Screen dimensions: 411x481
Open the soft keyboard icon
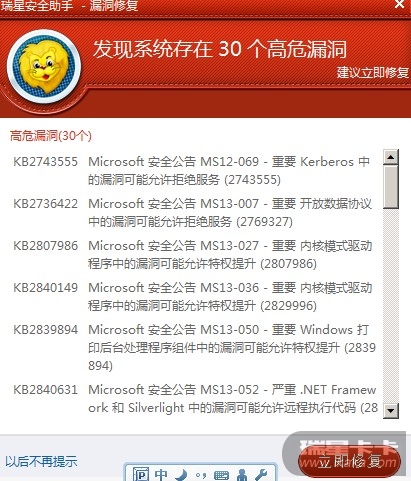point(221,475)
